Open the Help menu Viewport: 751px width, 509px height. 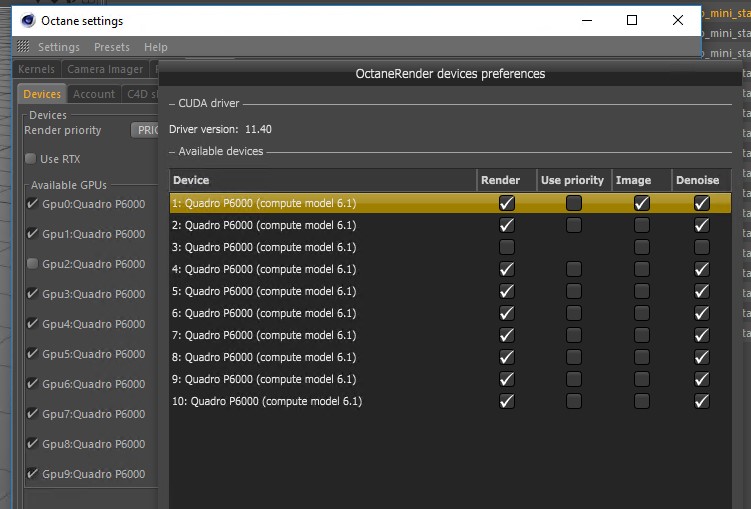(156, 47)
